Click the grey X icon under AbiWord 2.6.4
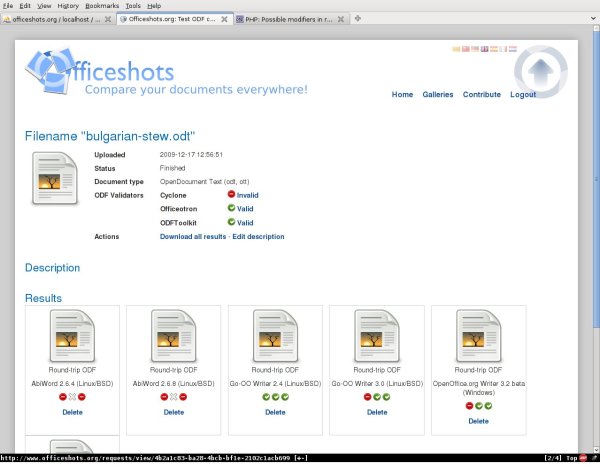The width and height of the screenshot is (600, 471). (72, 397)
